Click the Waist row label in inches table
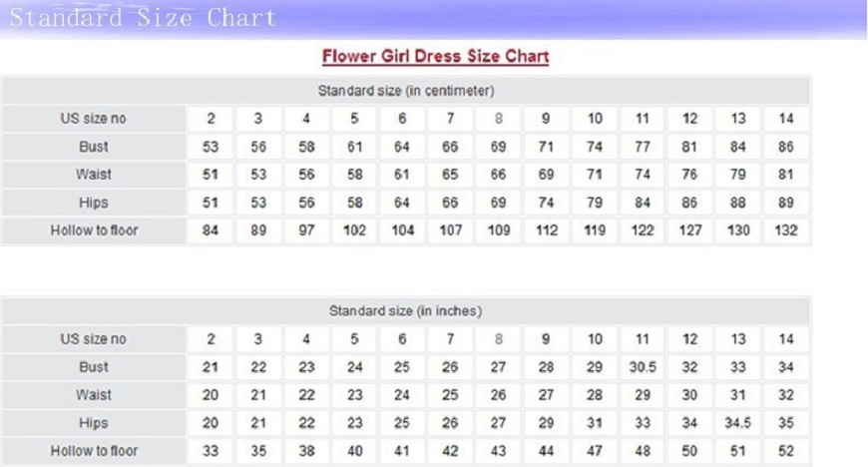Viewport: 868px width, 467px height. point(94,395)
